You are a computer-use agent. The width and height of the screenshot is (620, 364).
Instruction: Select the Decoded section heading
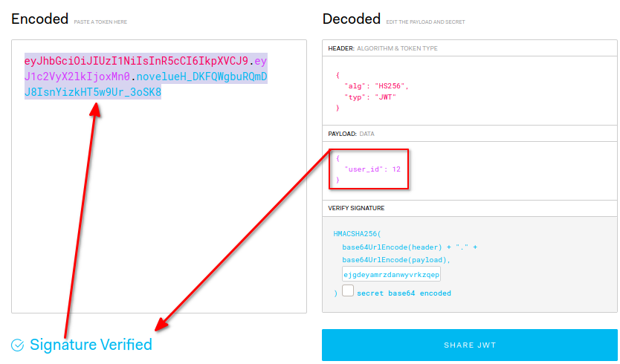(x=352, y=19)
